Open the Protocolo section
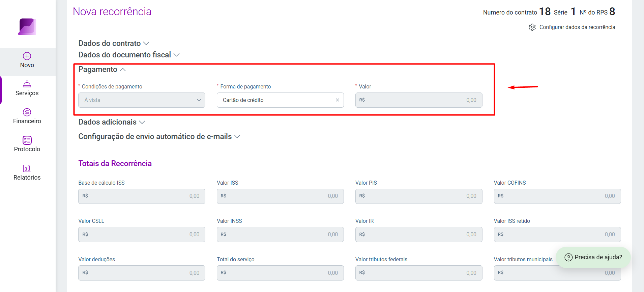 (27, 144)
